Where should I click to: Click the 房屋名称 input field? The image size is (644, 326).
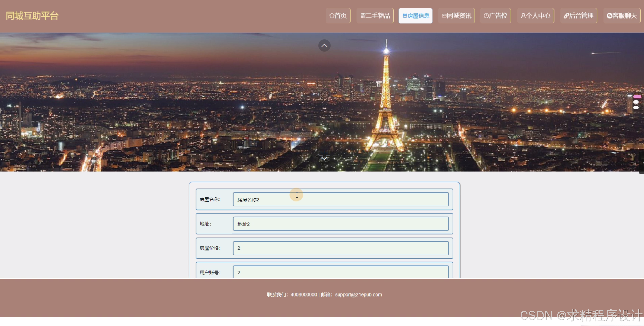pyautogui.click(x=341, y=200)
